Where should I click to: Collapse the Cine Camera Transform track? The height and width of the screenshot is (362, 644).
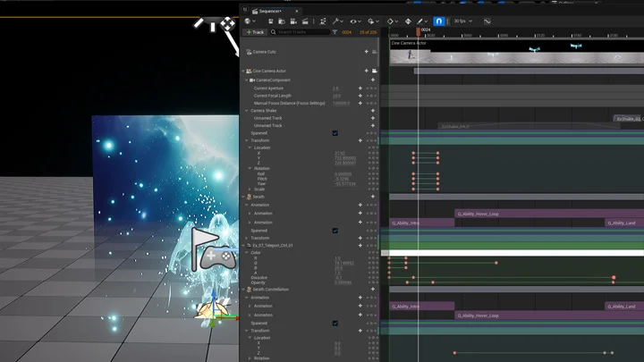[247, 140]
